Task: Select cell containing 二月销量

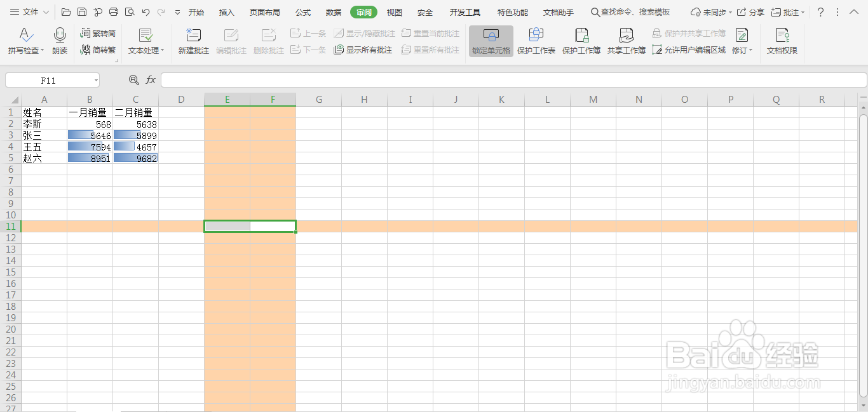Action: [135, 112]
